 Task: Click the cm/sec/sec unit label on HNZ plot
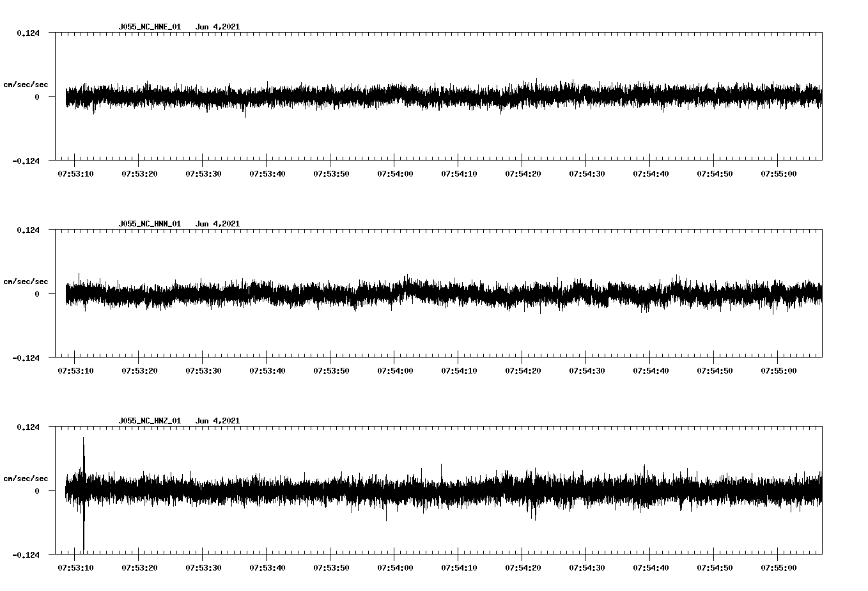pos(26,478)
